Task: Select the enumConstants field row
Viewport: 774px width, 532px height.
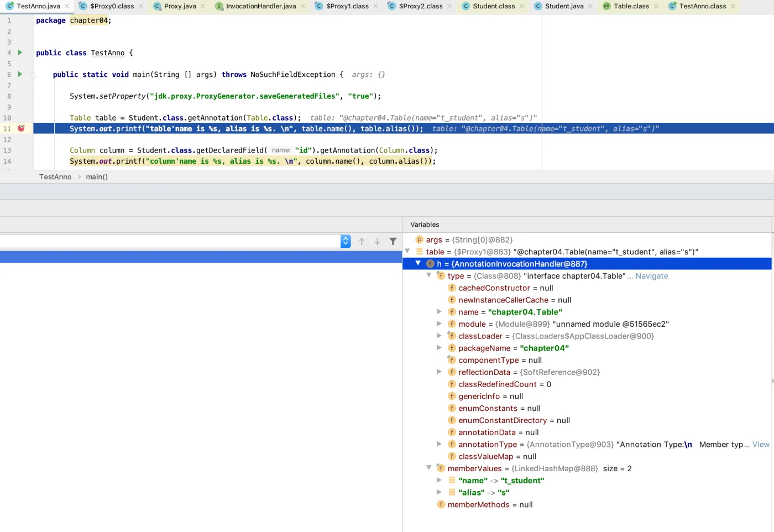Action: (587, 408)
